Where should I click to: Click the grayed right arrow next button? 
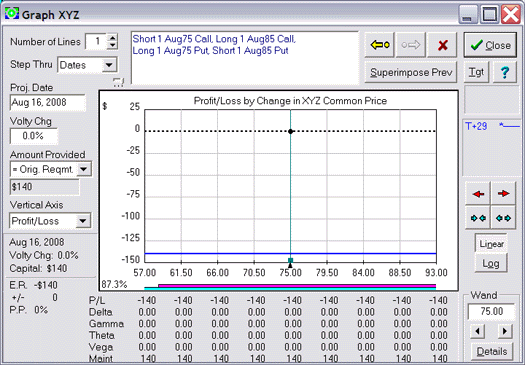pos(410,45)
